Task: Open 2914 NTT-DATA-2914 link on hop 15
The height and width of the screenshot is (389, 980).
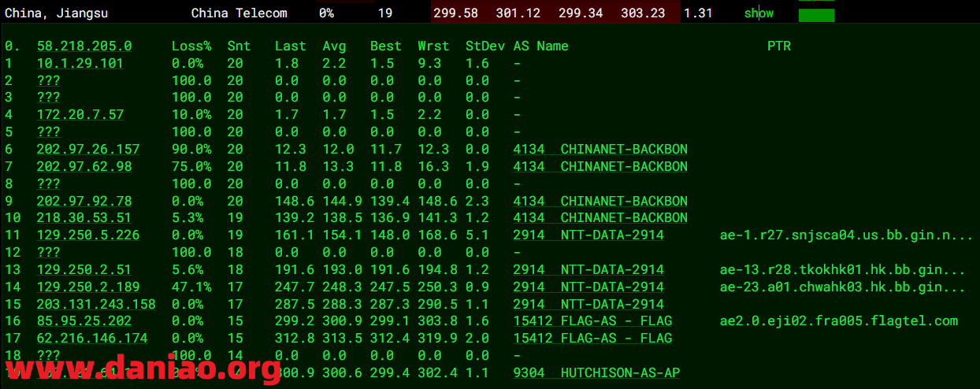Action: coord(588,304)
